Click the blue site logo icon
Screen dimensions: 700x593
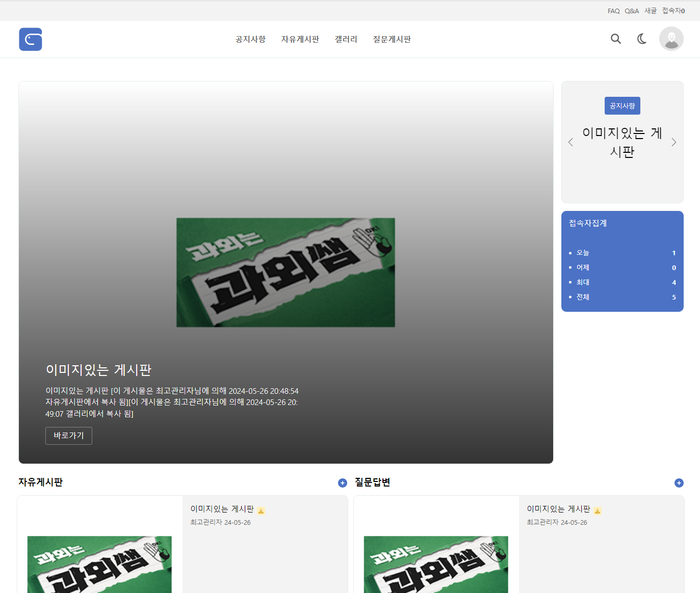click(31, 39)
